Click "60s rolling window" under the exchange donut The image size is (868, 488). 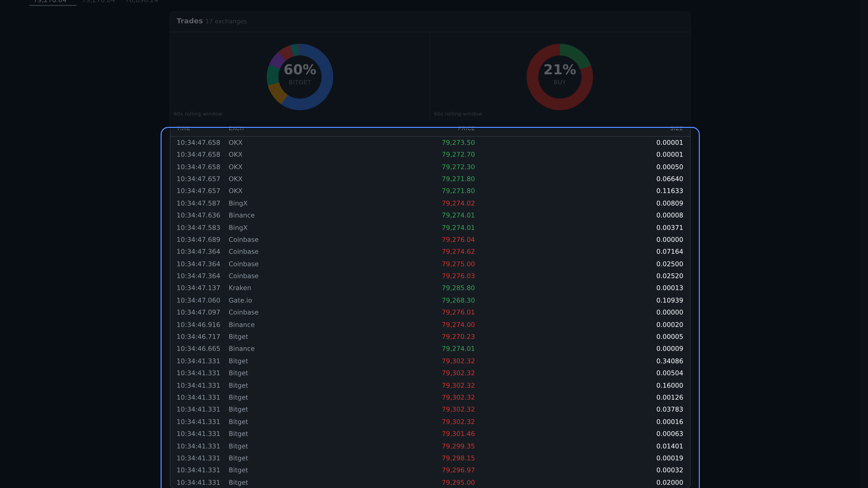click(198, 114)
